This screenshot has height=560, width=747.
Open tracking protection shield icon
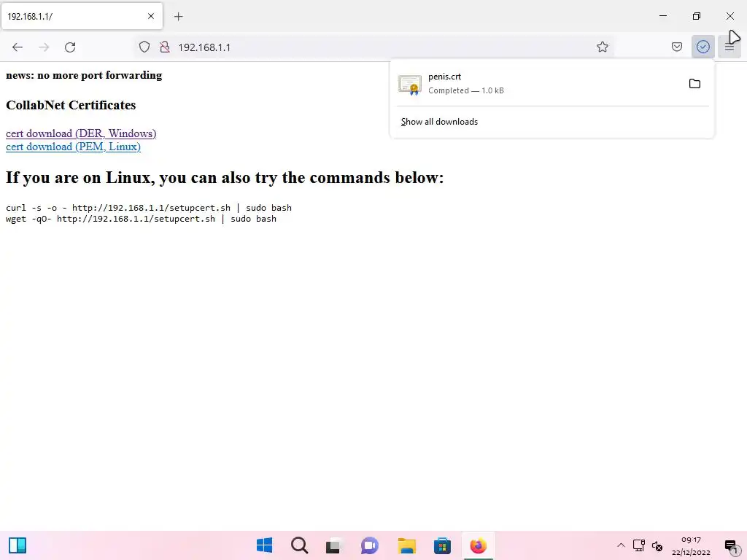click(144, 47)
